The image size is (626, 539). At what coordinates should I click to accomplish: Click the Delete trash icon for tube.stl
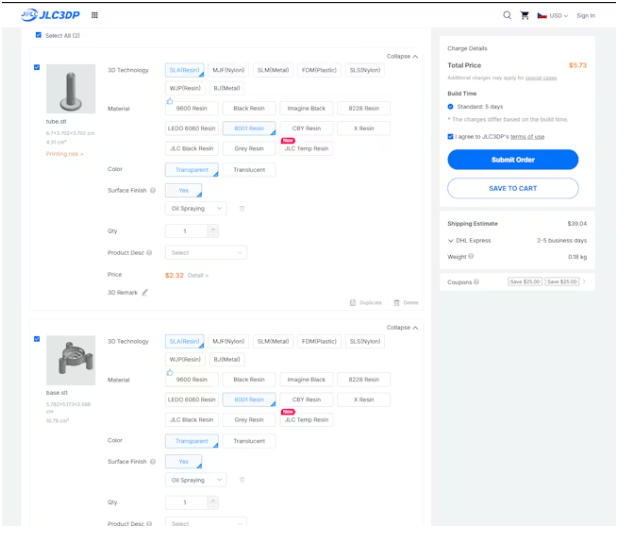397,302
